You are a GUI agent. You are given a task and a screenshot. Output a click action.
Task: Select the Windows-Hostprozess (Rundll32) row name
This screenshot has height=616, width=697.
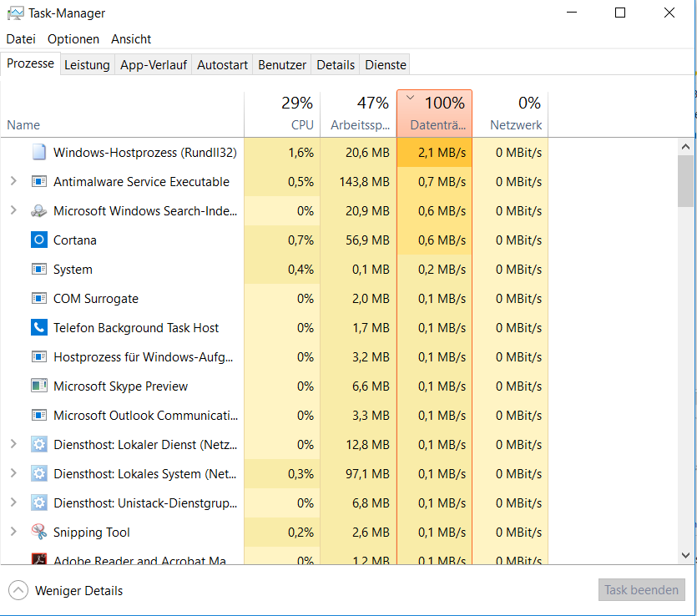[145, 153]
